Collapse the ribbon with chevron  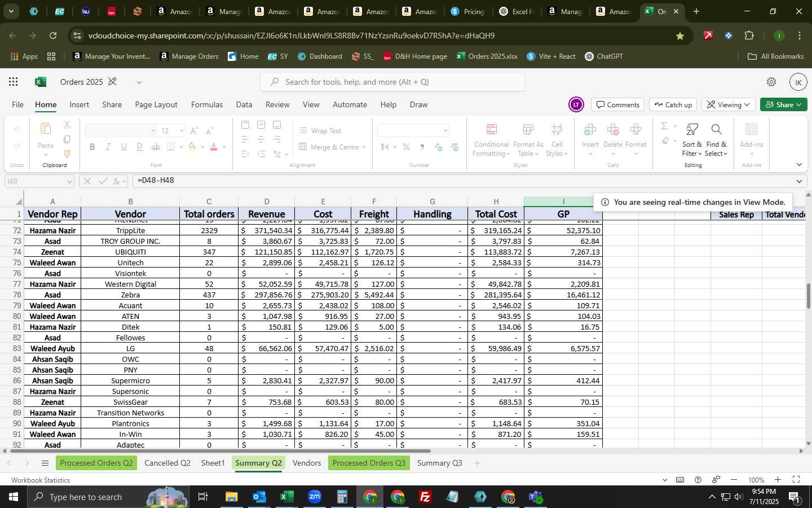pos(799,165)
